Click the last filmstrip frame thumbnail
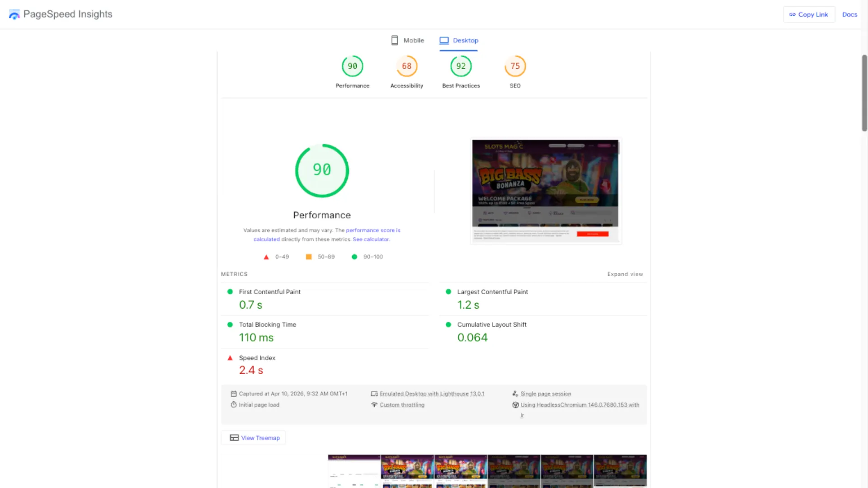Image resolution: width=868 pixels, height=488 pixels. click(620, 471)
